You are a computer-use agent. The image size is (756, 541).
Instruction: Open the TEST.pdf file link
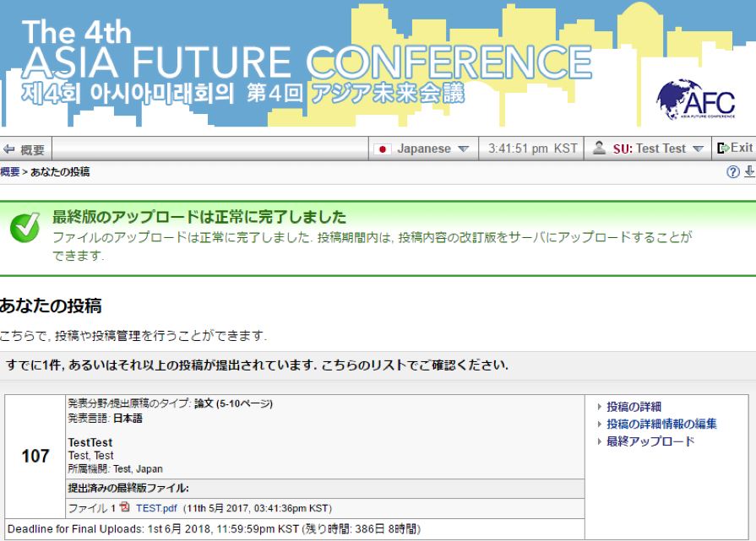point(155,508)
